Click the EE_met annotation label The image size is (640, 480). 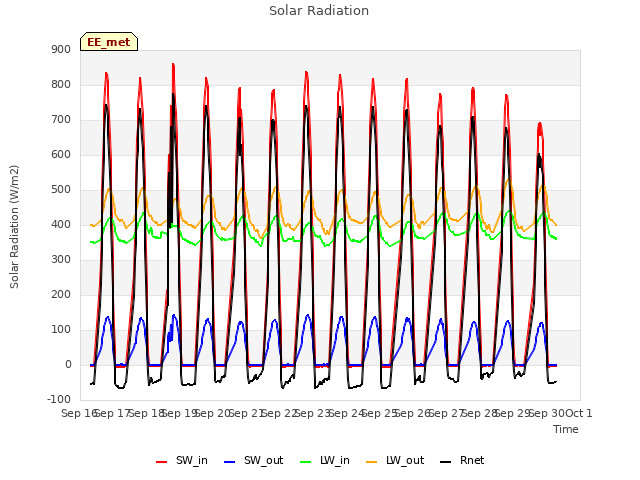coord(109,42)
